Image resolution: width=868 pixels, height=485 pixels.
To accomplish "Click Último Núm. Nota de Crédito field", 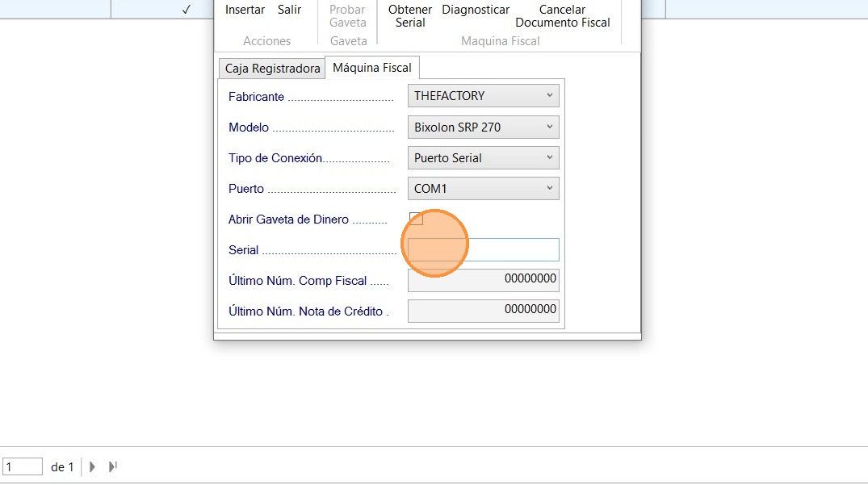I will pos(484,311).
